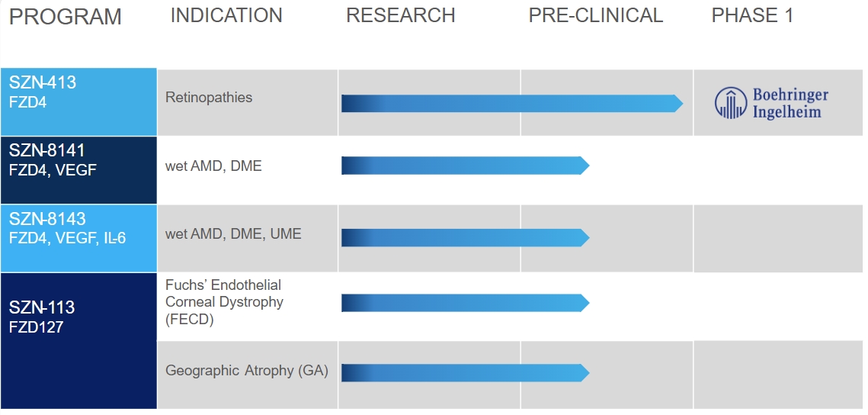The height and width of the screenshot is (415, 868).
Task: Click Fuchs' Endothelial Corneal Dystrophy indication
Action: 223,302
